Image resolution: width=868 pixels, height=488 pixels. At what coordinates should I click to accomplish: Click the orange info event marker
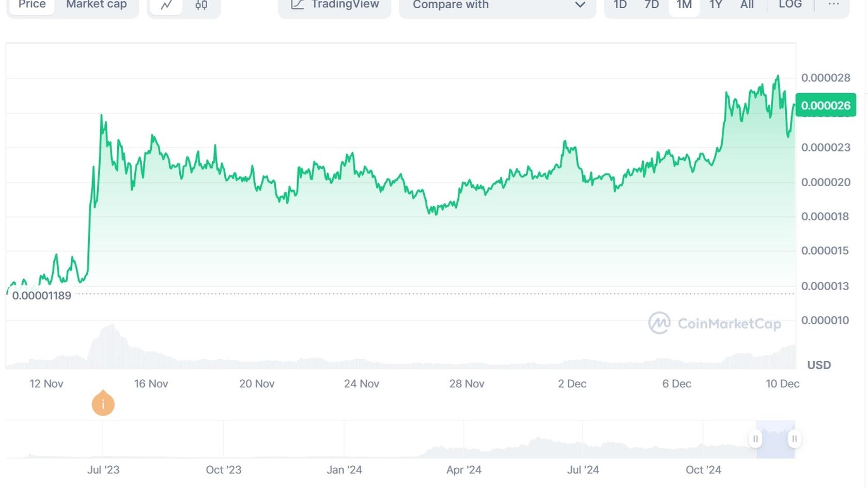tap(103, 404)
